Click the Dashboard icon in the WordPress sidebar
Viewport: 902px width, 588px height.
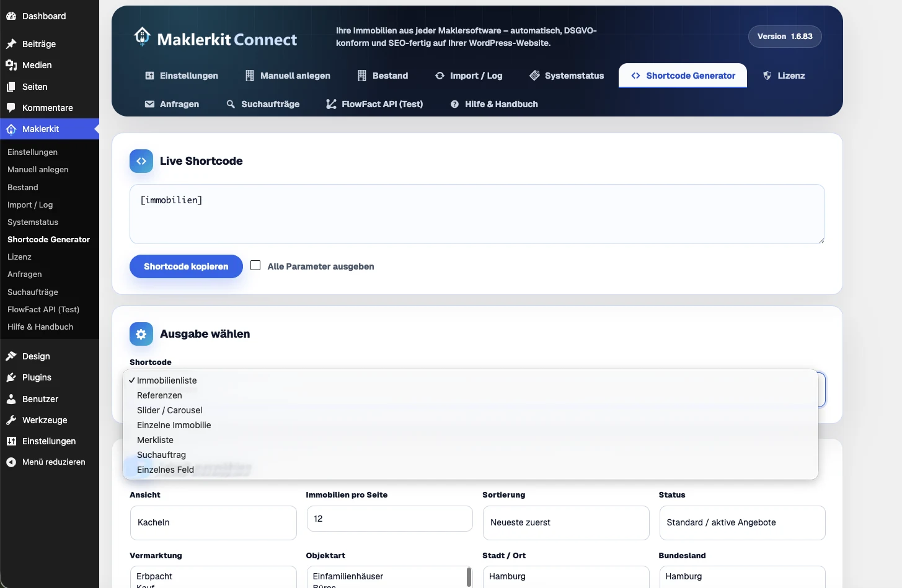pos(11,16)
